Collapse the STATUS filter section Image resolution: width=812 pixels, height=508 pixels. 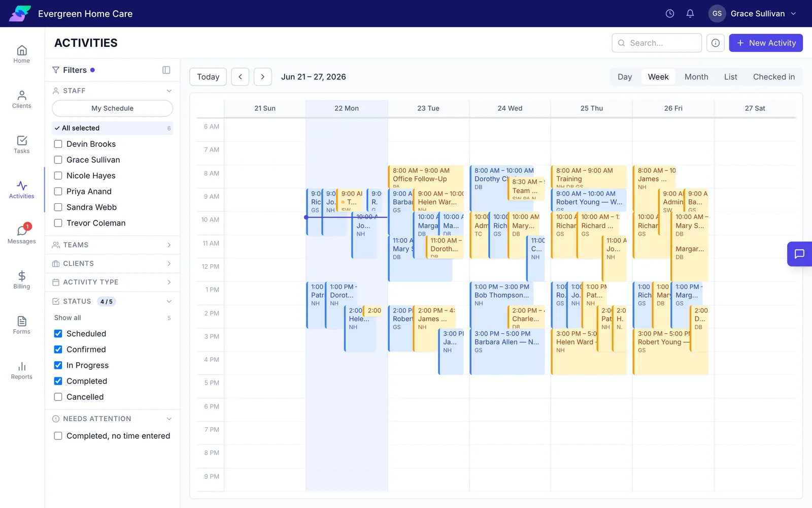[113, 302]
